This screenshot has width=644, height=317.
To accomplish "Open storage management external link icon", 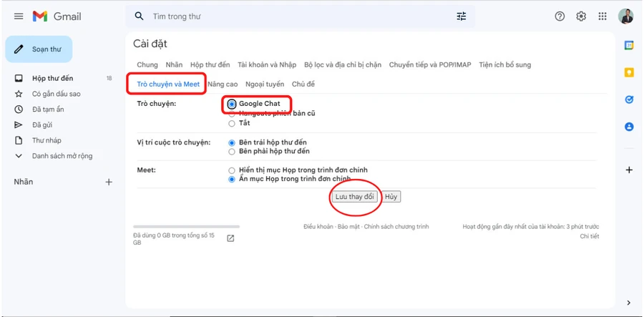I will [231, 238].
